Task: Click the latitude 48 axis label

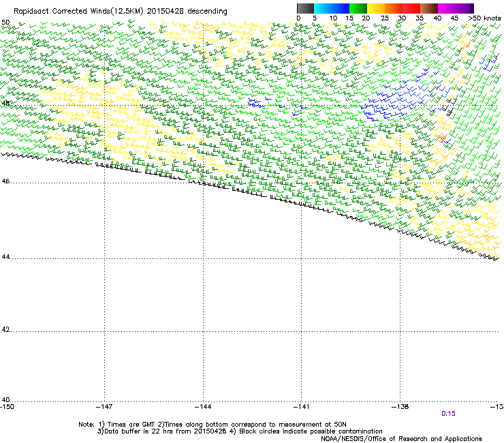Action: (x=5, y=104)
